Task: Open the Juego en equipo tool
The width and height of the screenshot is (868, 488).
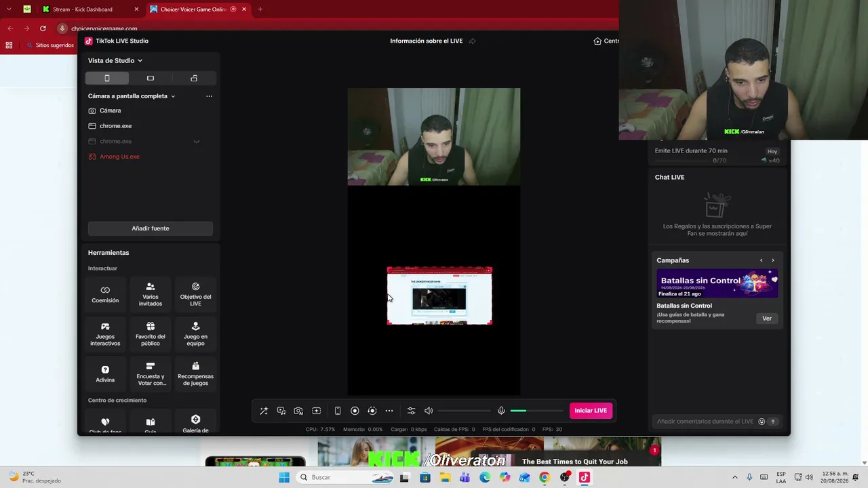Action: click(x=195, y=335)
